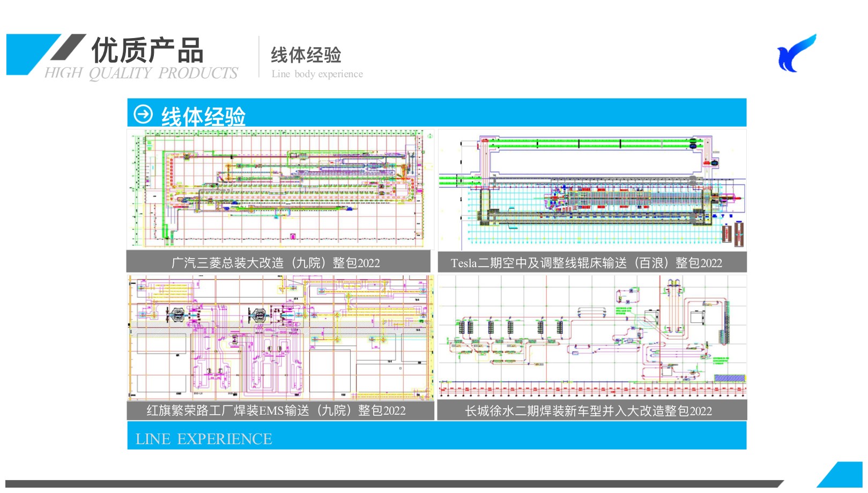This screenshot has height=493, width=868.
Task: Click the circled arrow icon beside 线体经验
Action: pos(143,114)
